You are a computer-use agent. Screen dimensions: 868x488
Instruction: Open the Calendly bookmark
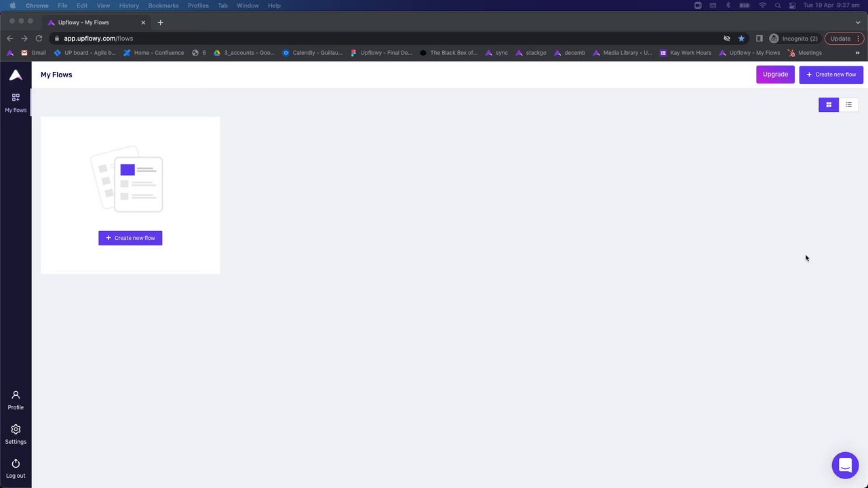tap(312, 53)
